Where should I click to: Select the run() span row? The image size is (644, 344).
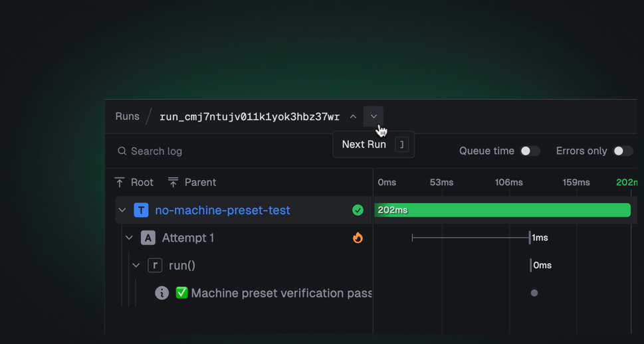tap(243, 265)
